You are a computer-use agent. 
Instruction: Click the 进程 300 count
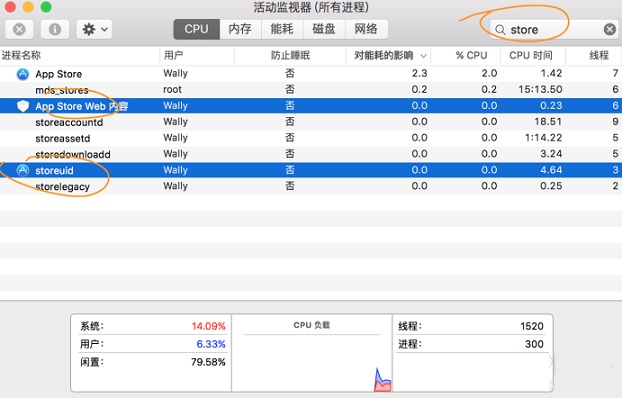point(534,344)
